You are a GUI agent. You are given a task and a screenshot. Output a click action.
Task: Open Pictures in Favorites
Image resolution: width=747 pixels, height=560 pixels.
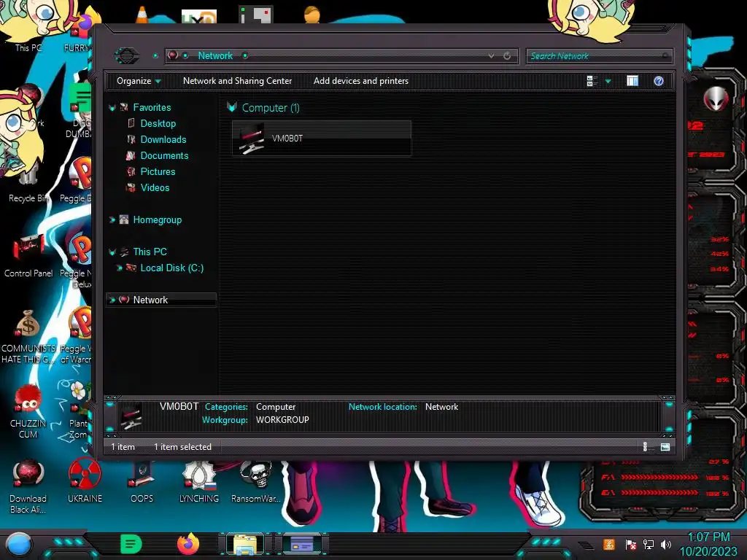pos(158,171)
